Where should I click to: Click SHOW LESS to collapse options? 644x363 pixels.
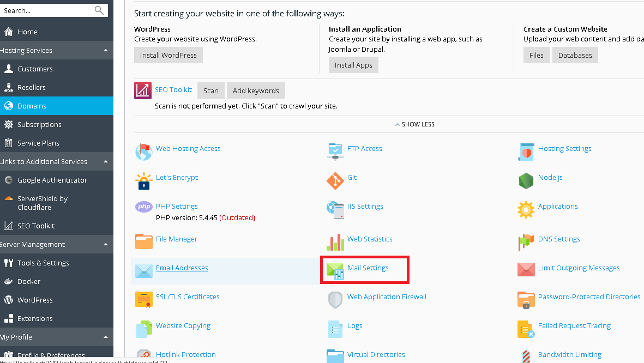[x=414, y=124]
